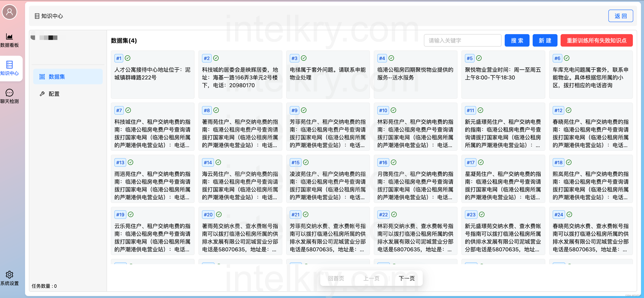Select the 知识中心 sidebar icon
Viewport: 644px width, 298px height.
coord(9,65)
